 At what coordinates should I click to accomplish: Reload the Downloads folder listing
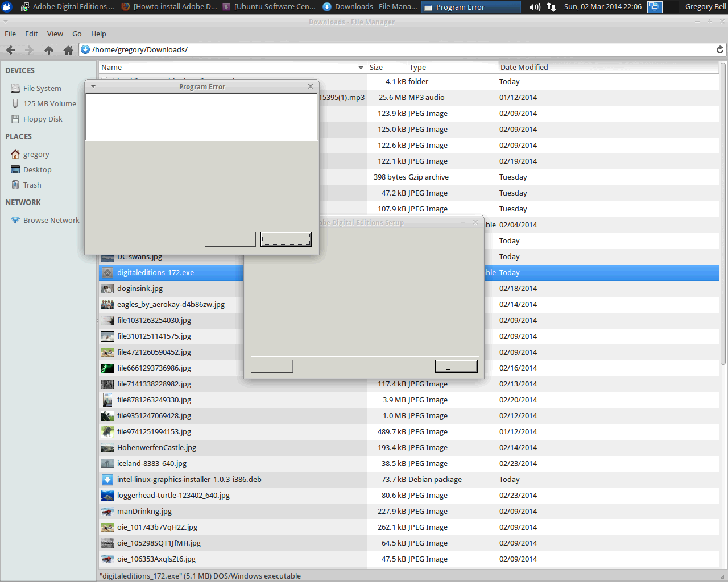[720, 49]
